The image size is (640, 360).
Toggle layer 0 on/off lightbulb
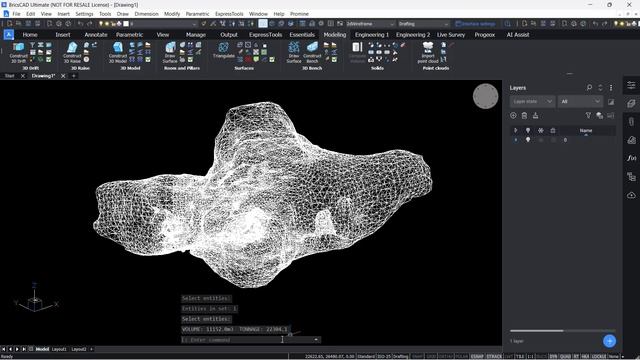click(x=528, y=140)
